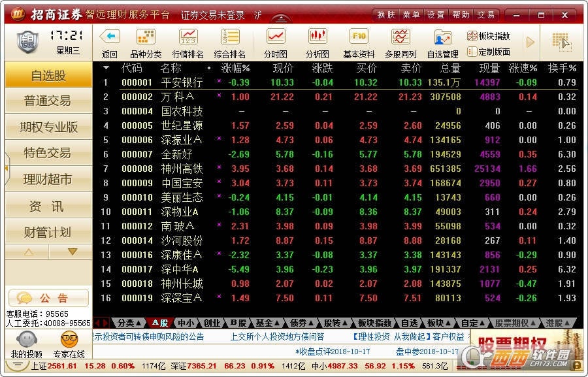Screen dimensions: 588x377
Task: Switch to 创业 tab
Action: click(x=212, y=323)
